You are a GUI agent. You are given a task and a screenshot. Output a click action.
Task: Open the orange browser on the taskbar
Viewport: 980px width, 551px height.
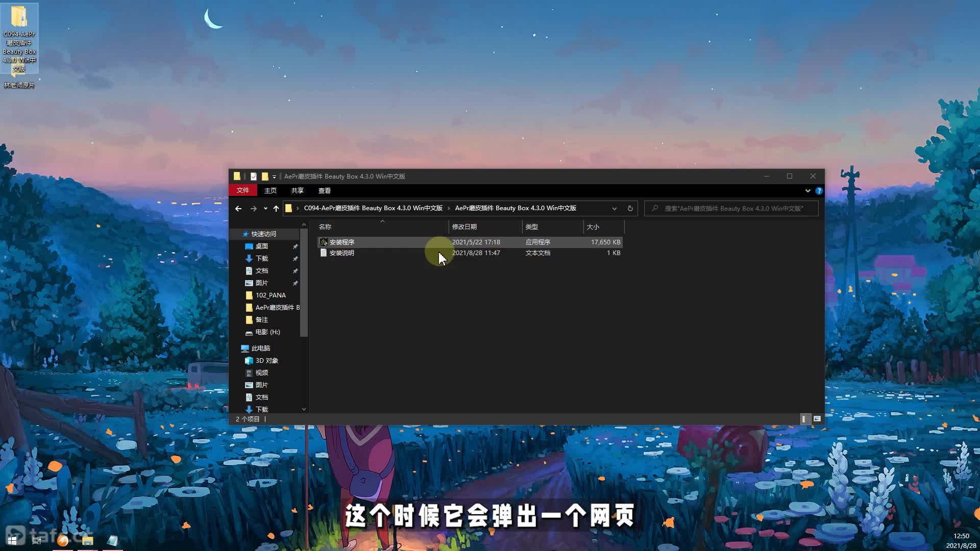63,540
